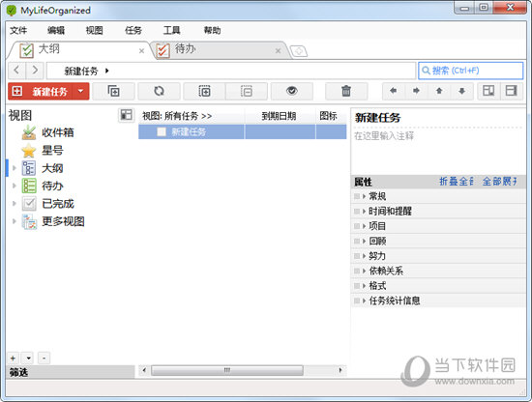The image size is (532, 402).
Task: Click the collapse all tasks icon
Action: point(247,91)
